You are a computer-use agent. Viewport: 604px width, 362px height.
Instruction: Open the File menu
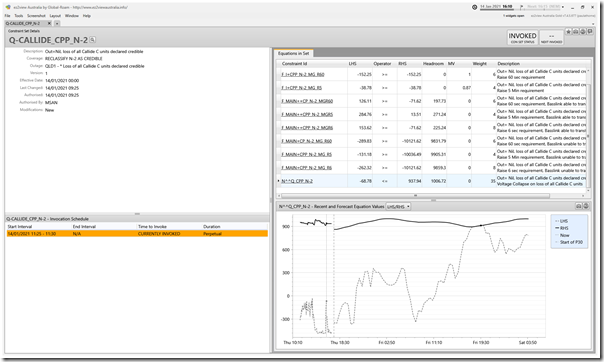point(7,16)
